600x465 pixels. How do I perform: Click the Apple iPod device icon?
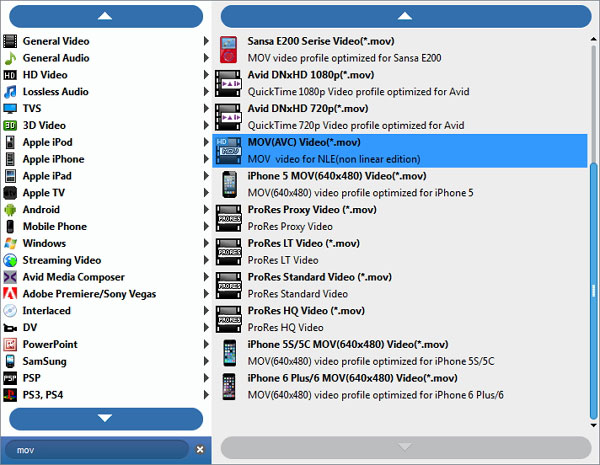tap(10, 142)
